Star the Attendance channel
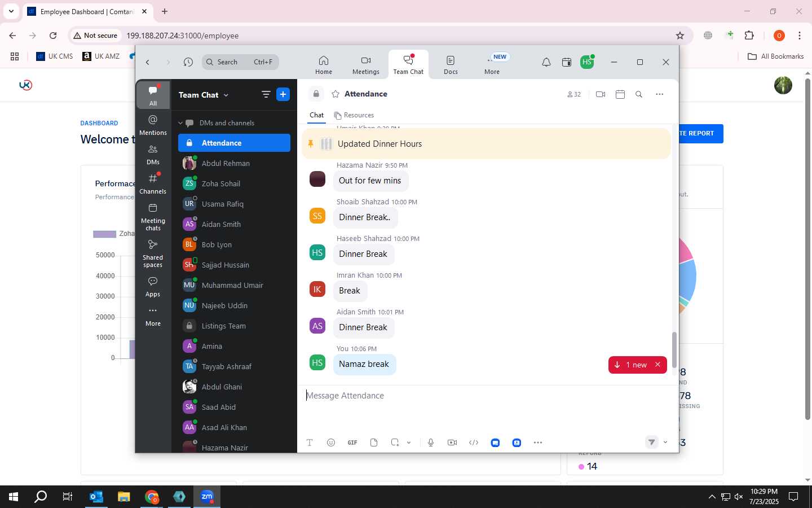Image resolution: width=812 pixels, height=508 pixels. (336, 94)
